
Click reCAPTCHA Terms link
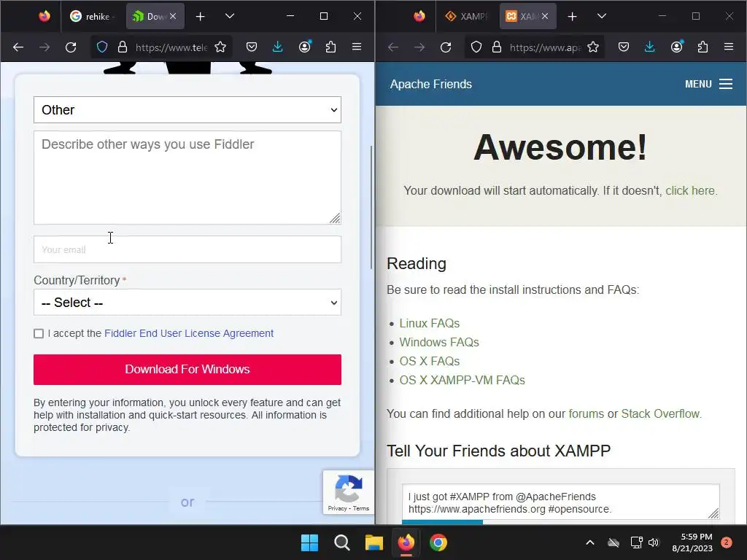click(x=361, y=508)
